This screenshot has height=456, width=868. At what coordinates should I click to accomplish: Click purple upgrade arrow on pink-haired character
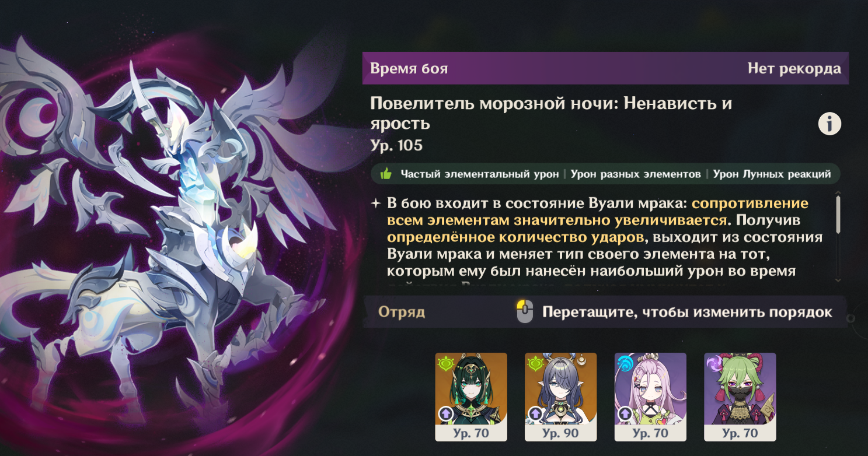625,415
